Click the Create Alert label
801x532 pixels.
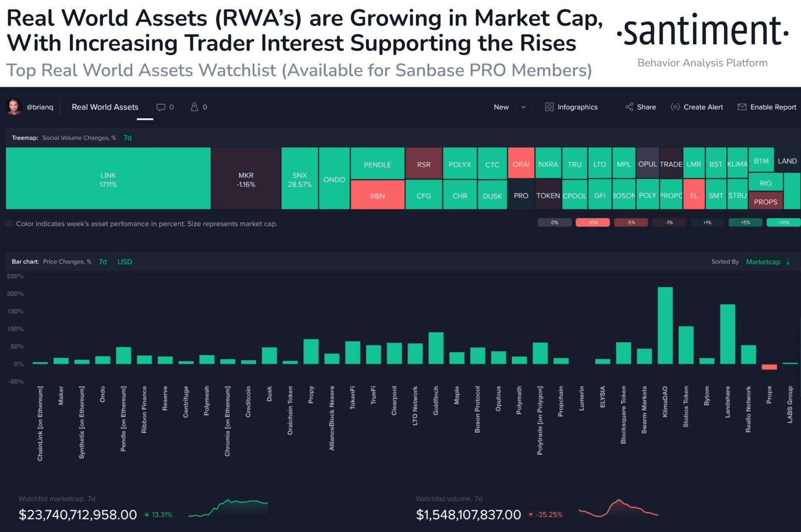(703, 107)
